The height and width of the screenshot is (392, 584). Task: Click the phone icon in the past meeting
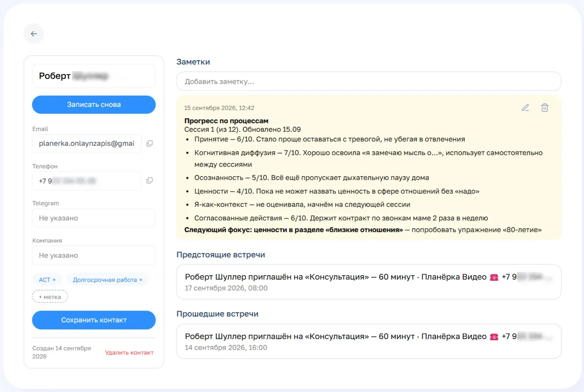click(x=494, y=337)
